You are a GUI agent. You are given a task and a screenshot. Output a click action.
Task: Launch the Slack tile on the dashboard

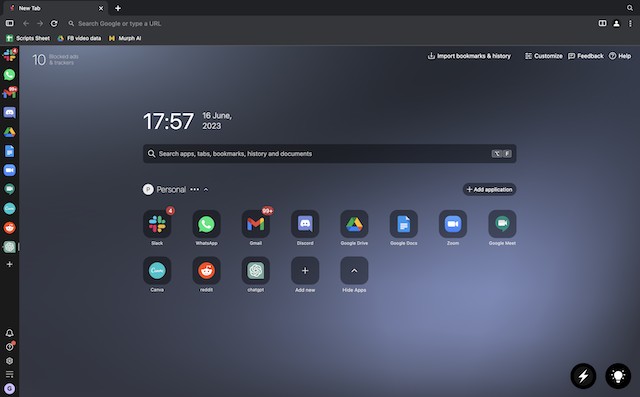(157, 224)
